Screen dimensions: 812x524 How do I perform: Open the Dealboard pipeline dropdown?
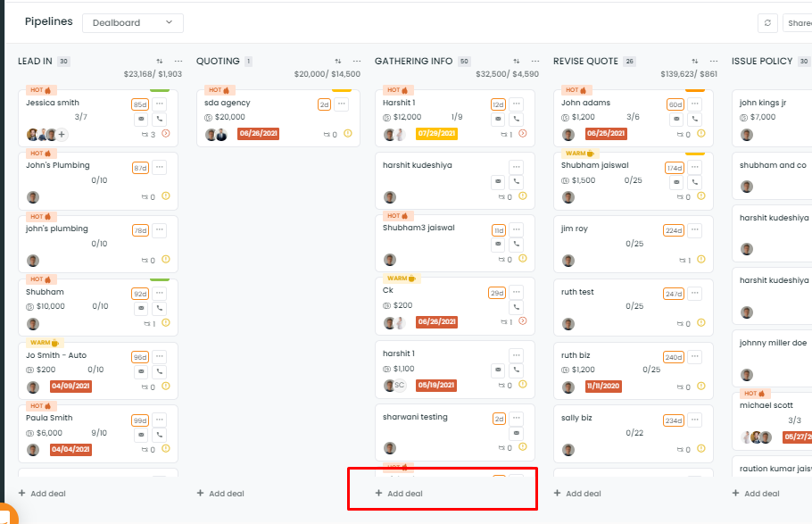pos(133,23)
